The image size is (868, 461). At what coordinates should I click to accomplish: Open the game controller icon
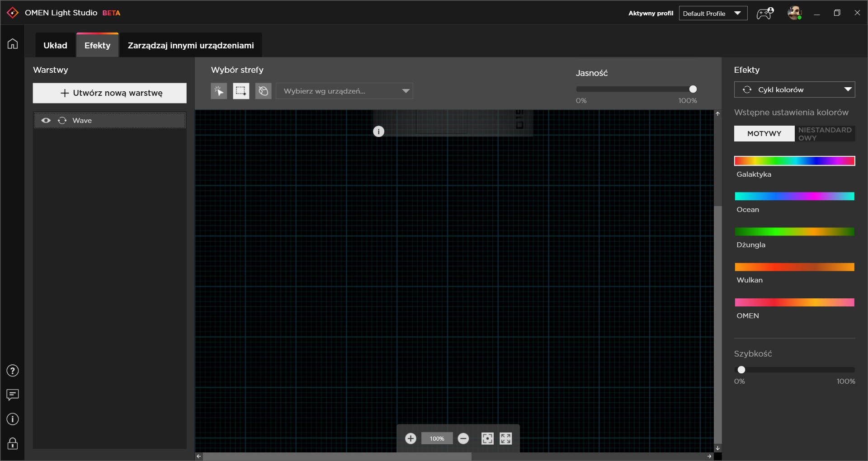point(765,13)
